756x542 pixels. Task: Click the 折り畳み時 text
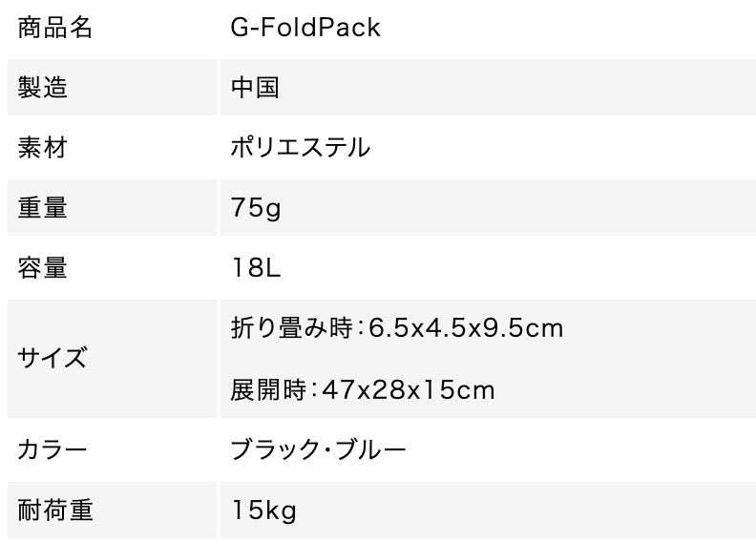point(290,328)
